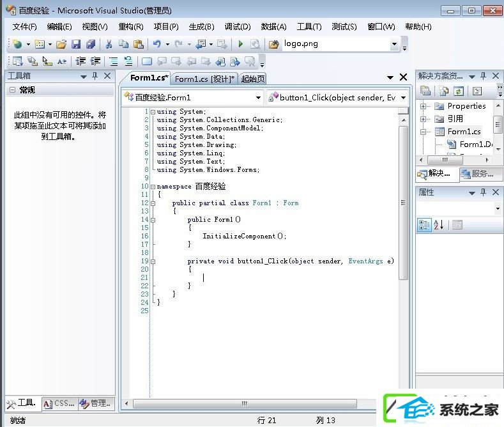Click the Redo toolbar icon
Screen dimensions: 504x427
click(x=179, y=44)
